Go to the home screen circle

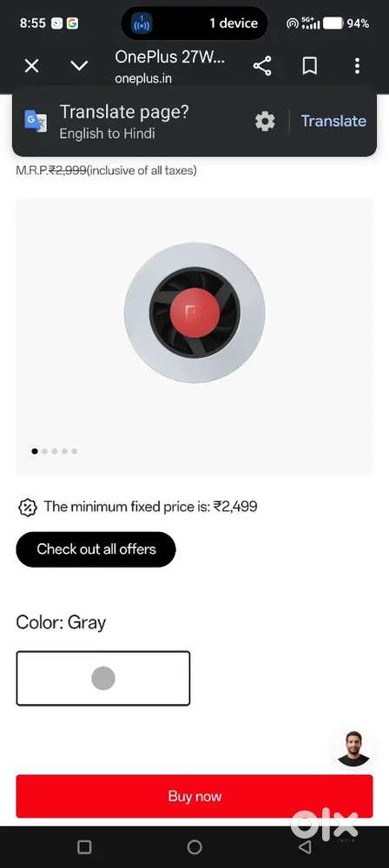click(x=194, y=847)
